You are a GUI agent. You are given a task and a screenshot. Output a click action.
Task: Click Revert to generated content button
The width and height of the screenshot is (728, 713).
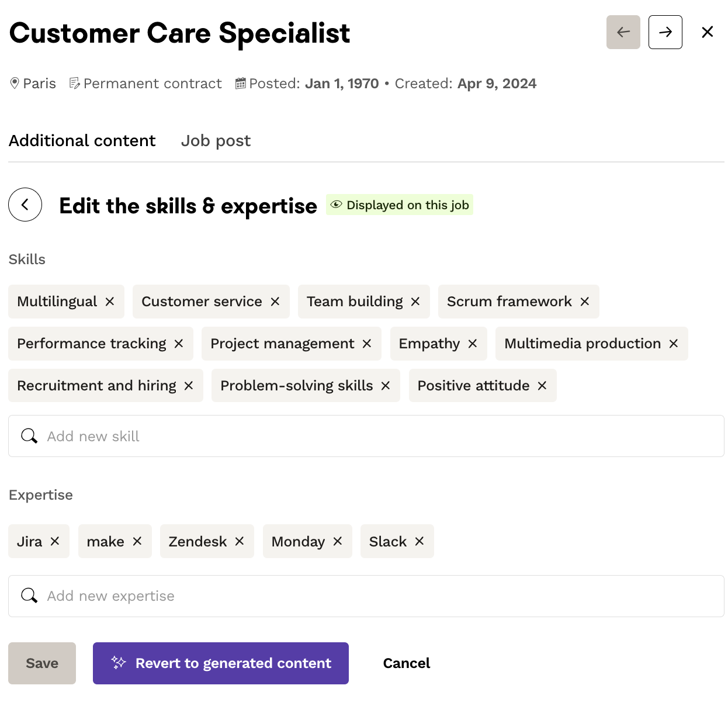pyautogui.click(x=221, y=663)
